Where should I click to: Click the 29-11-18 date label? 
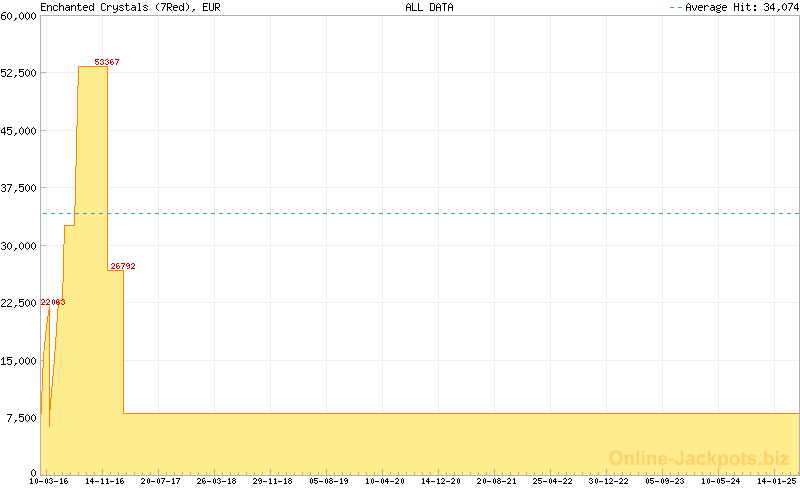(272, 481)
